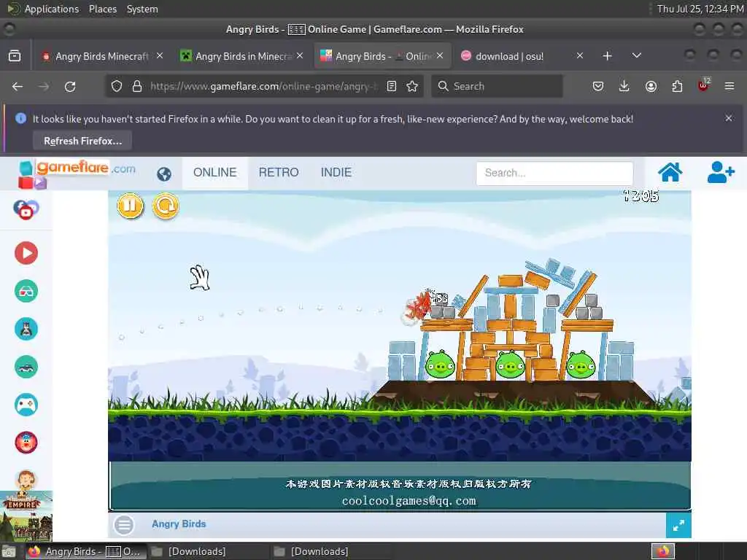The height and width of the screenshot is (560, 747).
Task: Dismiss the Firefox refresh notification bar
Action: (729, 118)
